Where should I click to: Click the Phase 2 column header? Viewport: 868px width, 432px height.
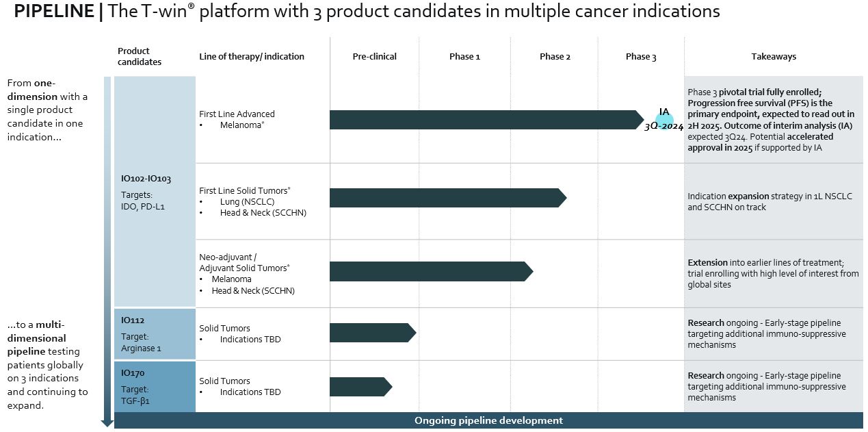[555, 57]
